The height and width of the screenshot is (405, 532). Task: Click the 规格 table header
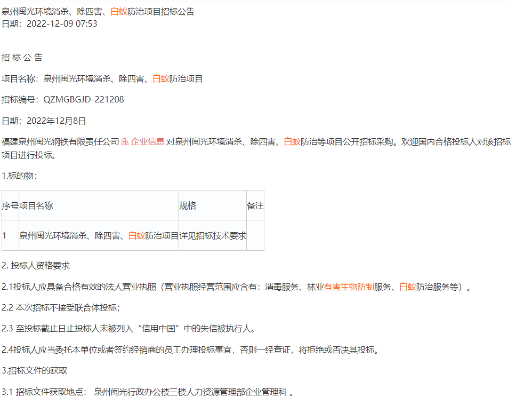(x=213, y=205)
